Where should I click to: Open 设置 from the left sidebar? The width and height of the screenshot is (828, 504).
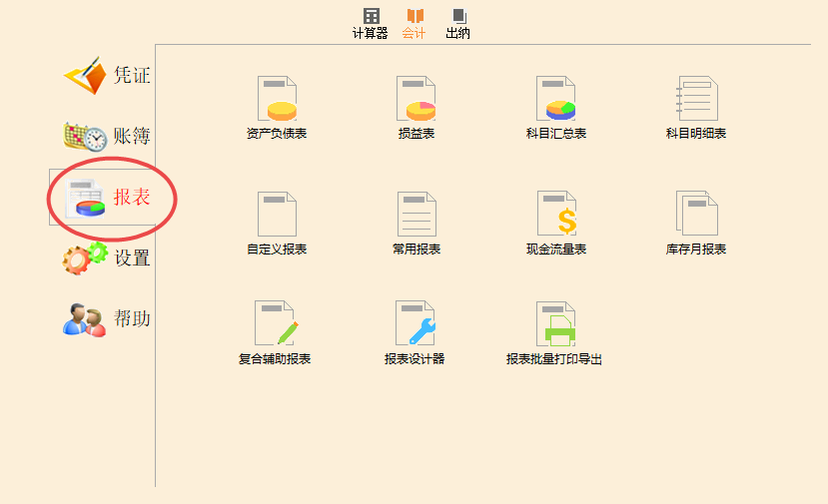coord(108,257)
